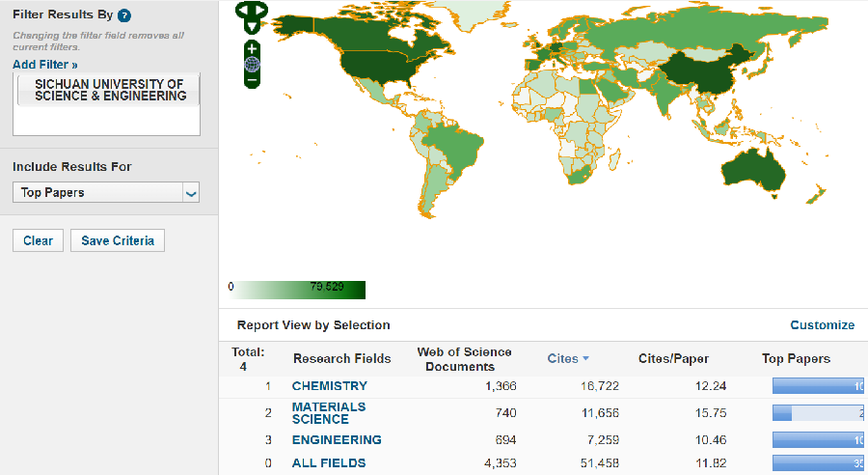Zoom out on the world map

click(x=252, y=81)
